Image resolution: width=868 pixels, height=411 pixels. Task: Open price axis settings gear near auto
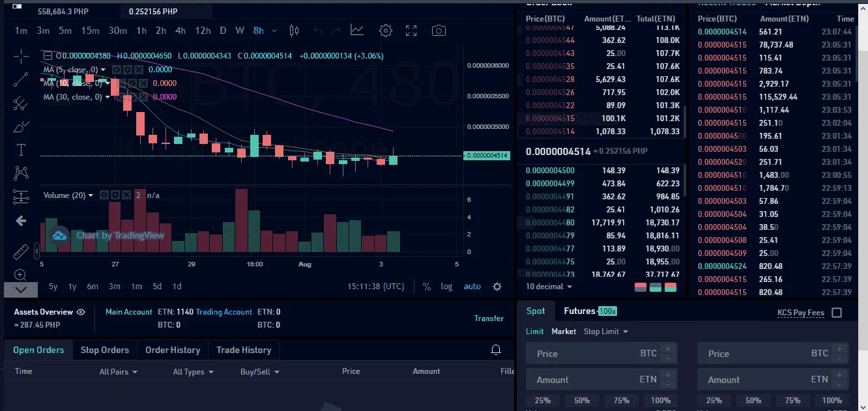497,287
